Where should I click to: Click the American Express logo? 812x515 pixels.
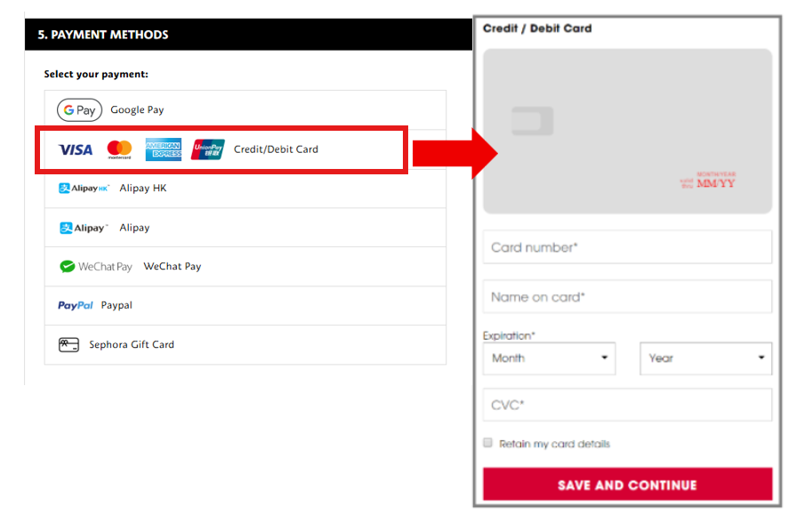coord(164,149)
